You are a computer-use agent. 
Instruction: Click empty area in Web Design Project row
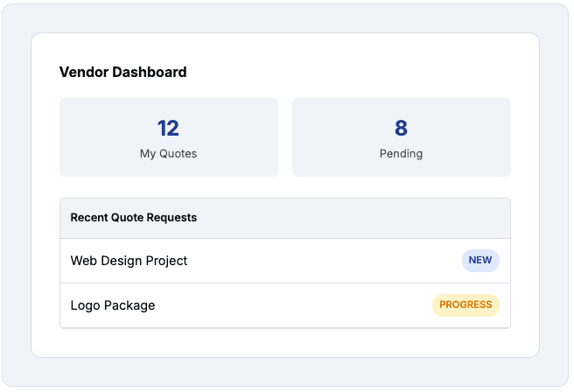(x=322, y=261)
